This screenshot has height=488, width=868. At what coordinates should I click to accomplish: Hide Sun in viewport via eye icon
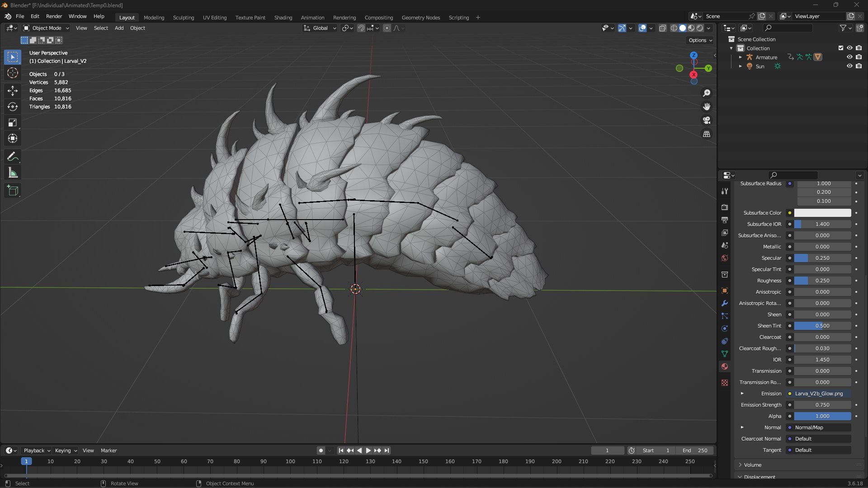(849, 66)
